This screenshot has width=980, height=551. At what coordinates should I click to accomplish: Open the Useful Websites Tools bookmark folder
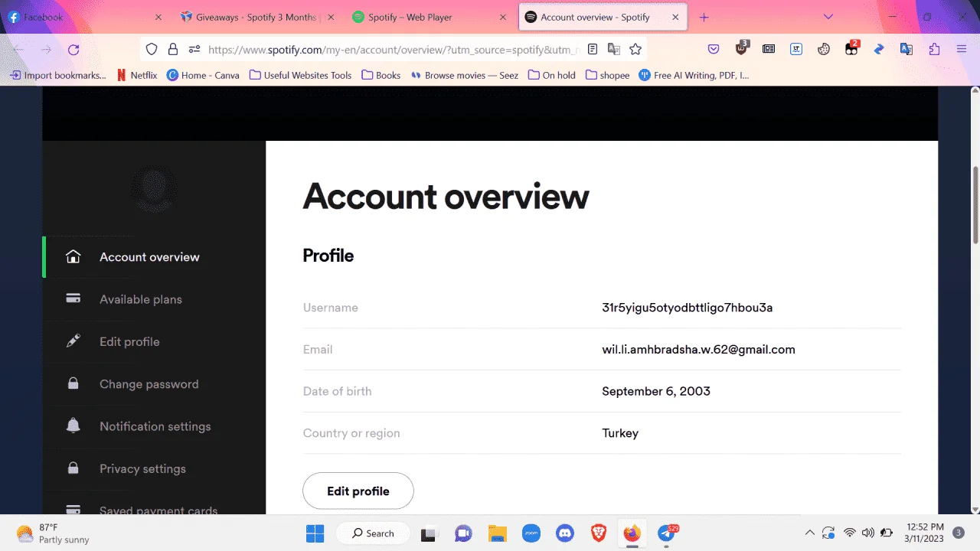[x=300, y=75]
